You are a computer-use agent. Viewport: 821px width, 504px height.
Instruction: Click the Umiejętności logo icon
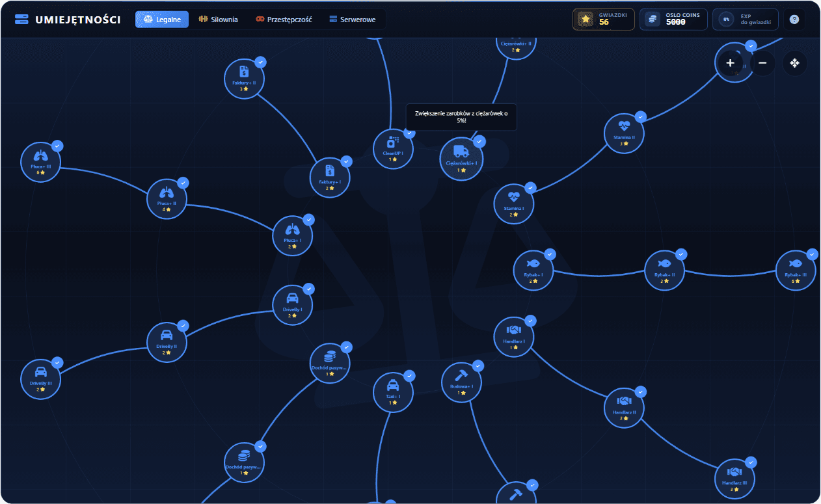click(x=21, y=20)
